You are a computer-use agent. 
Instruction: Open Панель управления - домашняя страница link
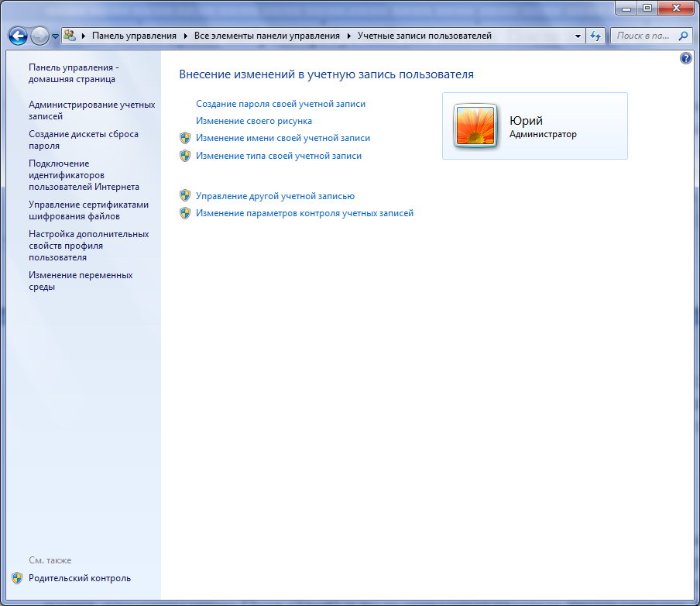tap(74, 73)
